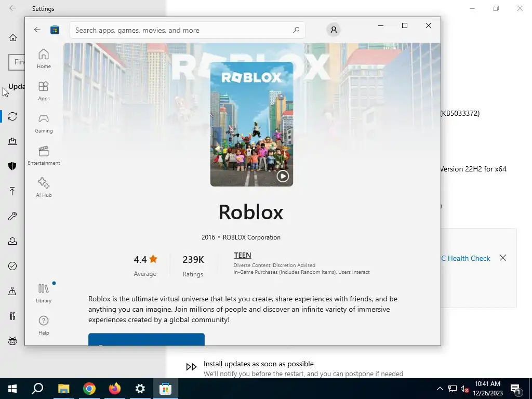Viewport: 532px width, 399px height.
Task: Click the Settings window back arrow
Action: coord(12,8)
